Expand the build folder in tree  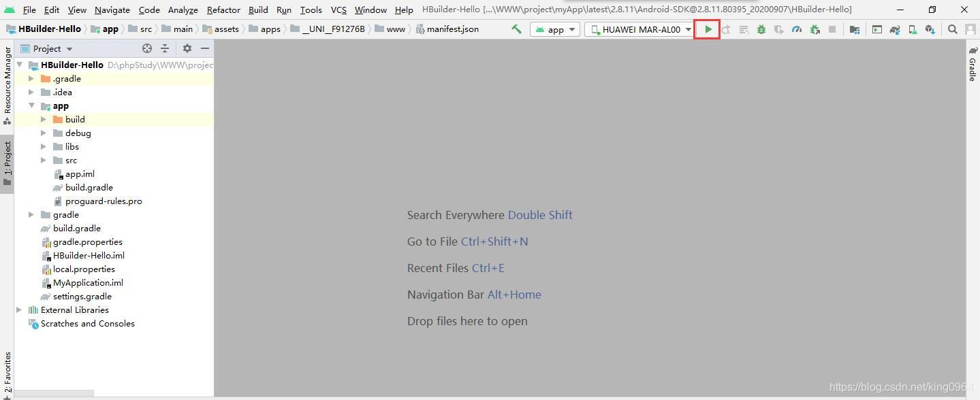coord(44,119)
